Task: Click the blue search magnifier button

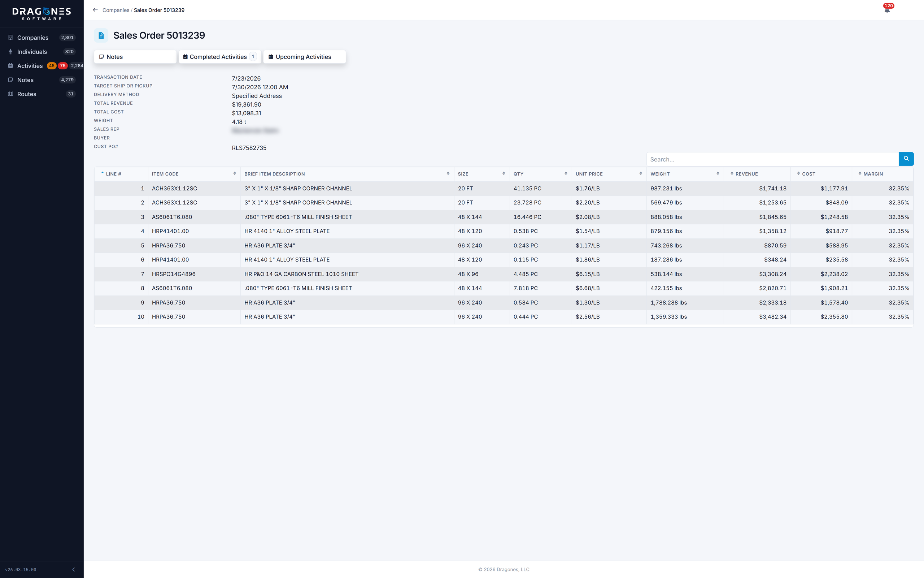Action: pos(906,159)
